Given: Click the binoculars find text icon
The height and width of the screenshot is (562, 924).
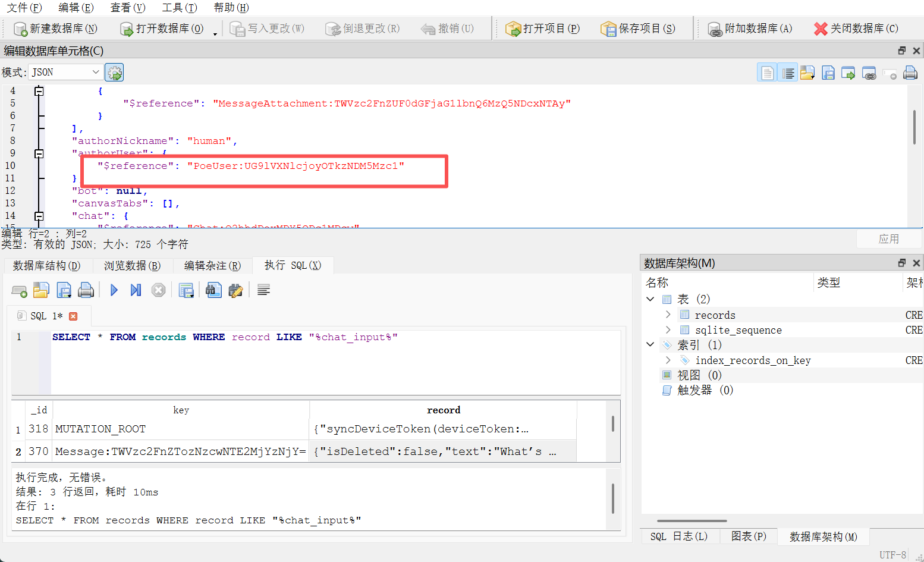Looking at the screenshot, I should (x=213, y=290).
